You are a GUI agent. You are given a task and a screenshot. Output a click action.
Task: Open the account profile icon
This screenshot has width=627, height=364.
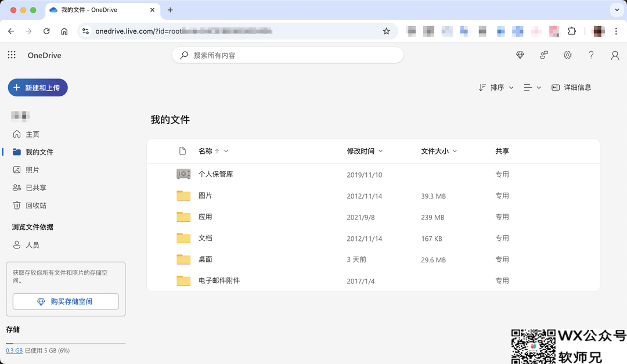click(x=615, y=55)
